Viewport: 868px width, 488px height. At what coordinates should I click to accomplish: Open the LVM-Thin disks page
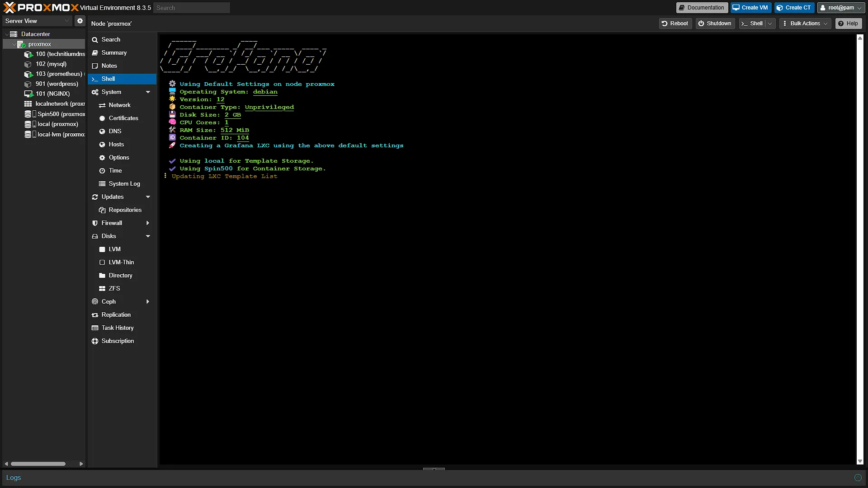coord(122,262)
